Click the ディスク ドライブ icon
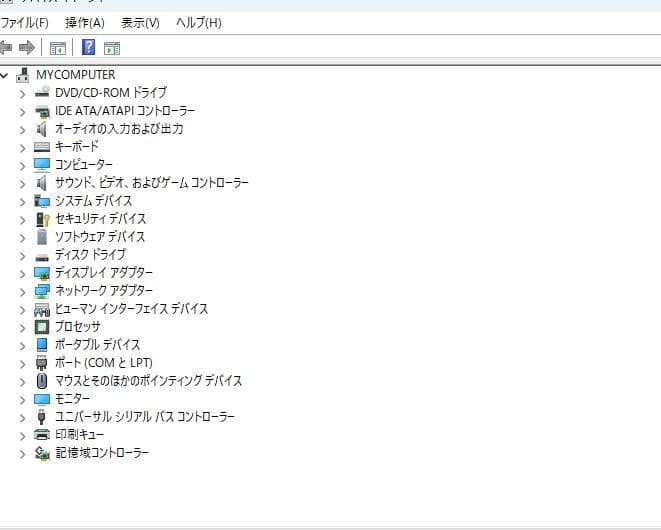 (x=42, y=257)
